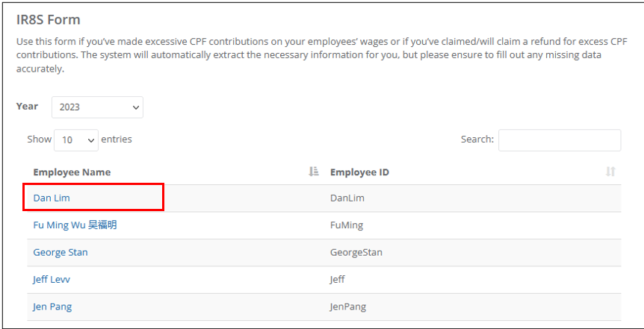Image resolution: width=644 pixels, height=329 pixels.
Task: Click the IR8S Form heading
Action: point(48,19)
